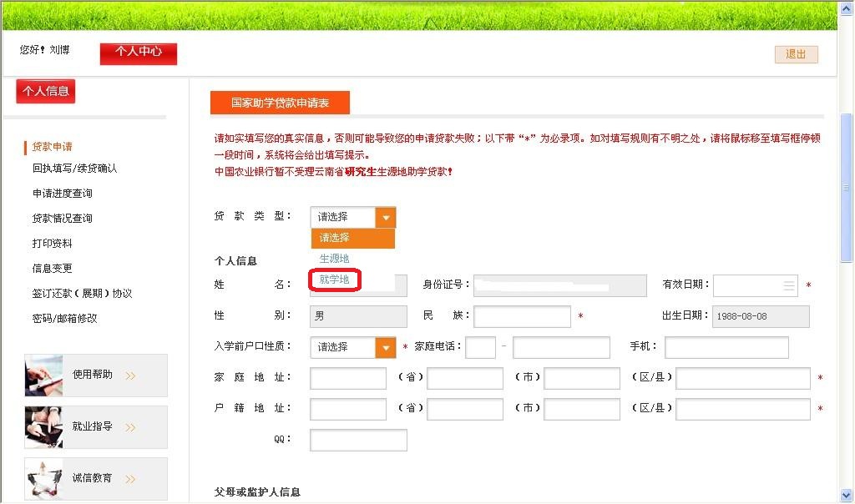Click the arrows icon beside 就业指导
This screenshot has width=855, height=504.
click(130, 427)
